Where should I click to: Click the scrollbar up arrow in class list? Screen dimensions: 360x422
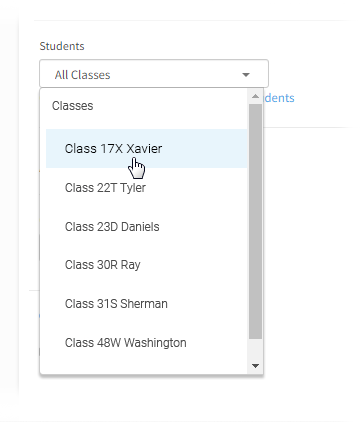[256, 96]
